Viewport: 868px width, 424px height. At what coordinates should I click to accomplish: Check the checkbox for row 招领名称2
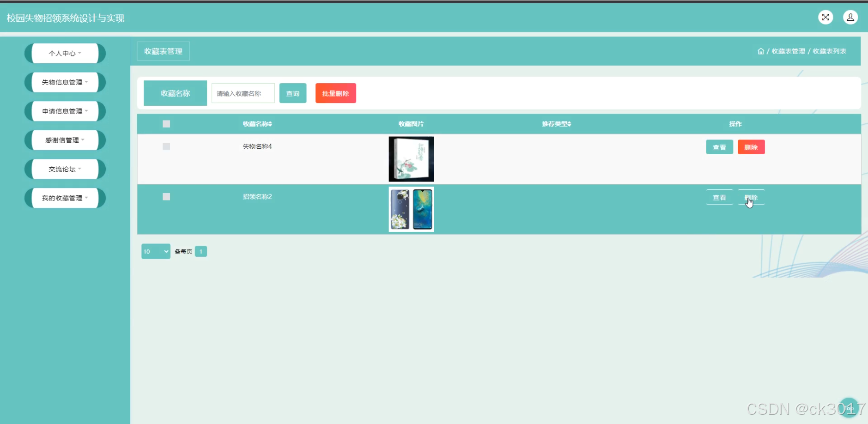[166, 196]
